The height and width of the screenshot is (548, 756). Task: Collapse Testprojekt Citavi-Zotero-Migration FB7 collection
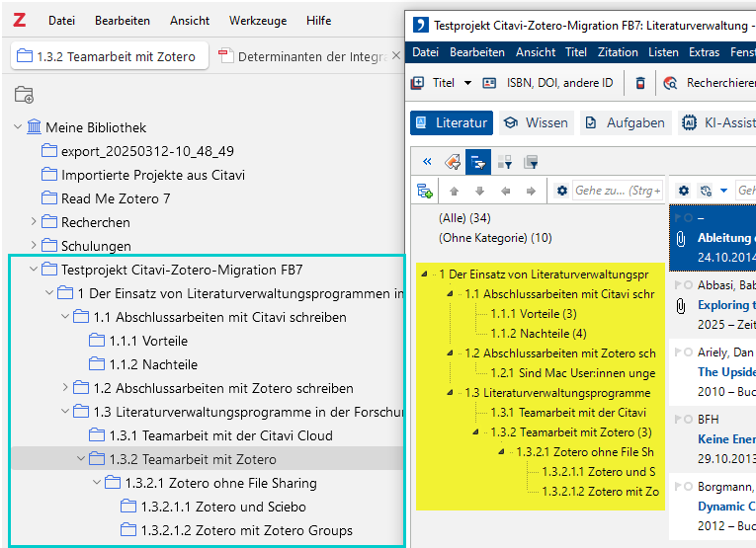(x=34, y=270)
